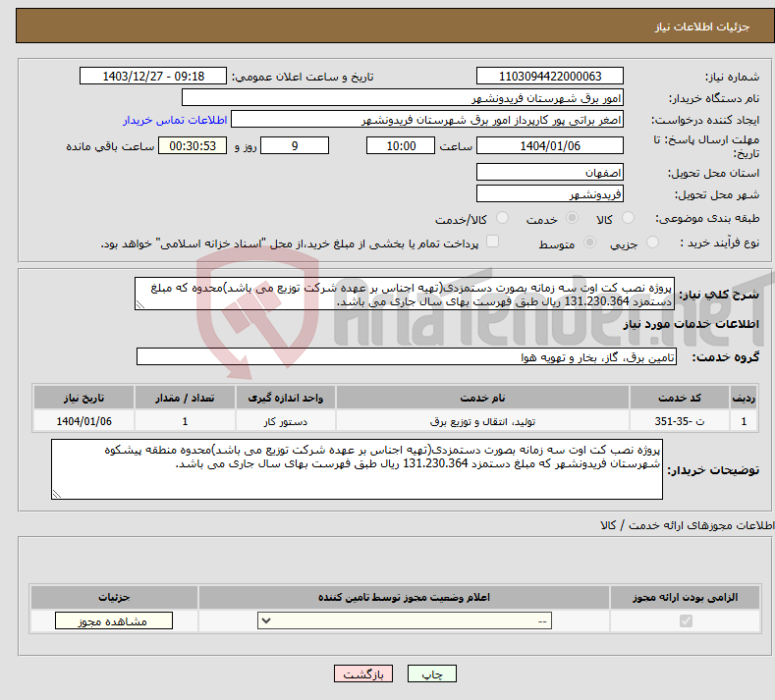Screen dimensions: 775x700
Task: Click the چاپ print button
Action: click(x=432, y=673)
